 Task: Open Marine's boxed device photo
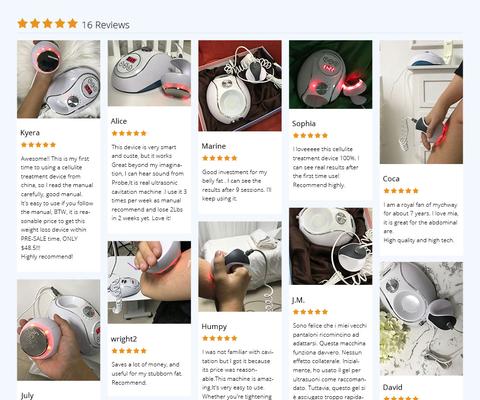pos(240,86)
